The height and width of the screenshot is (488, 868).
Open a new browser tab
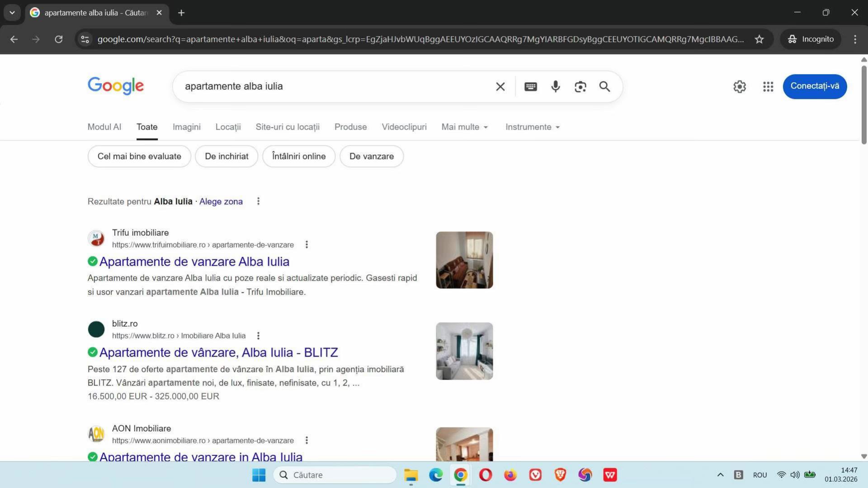tap(181, 13)
